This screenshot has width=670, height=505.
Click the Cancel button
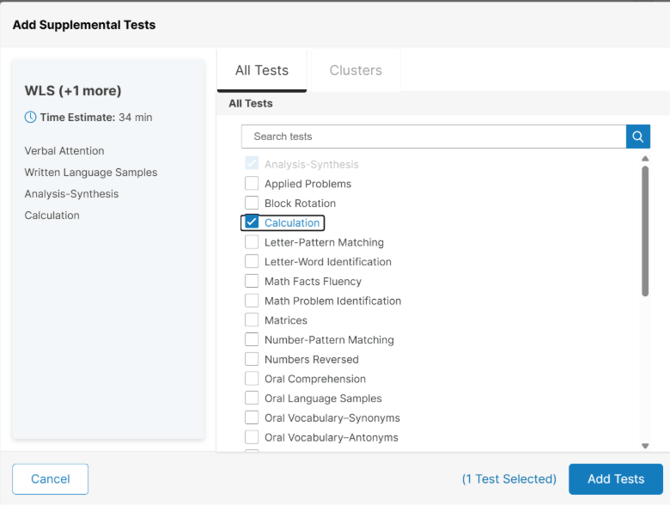[x=50, y=479]
